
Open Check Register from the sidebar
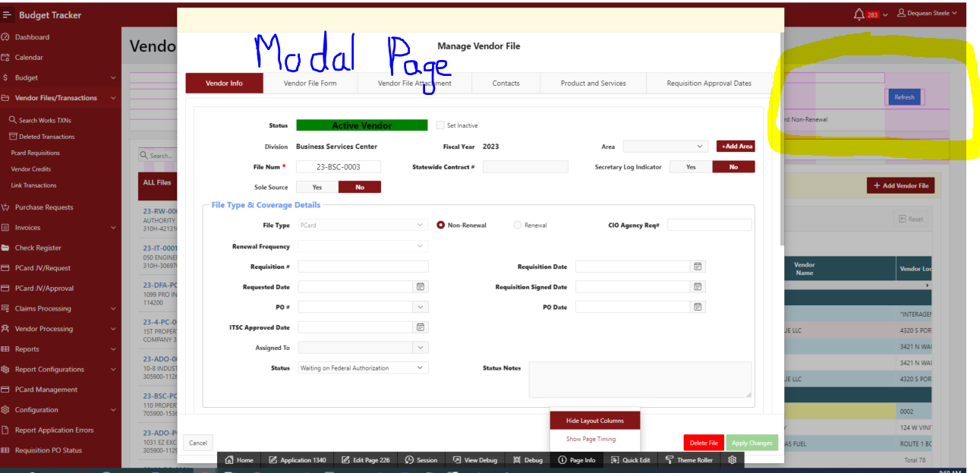coord(38,248)
